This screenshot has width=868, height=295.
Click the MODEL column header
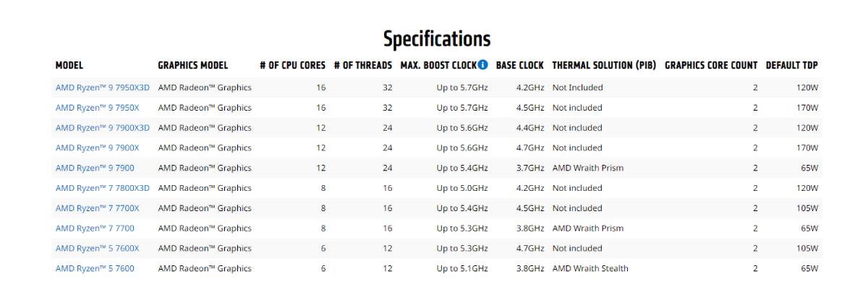pos(69,66)
